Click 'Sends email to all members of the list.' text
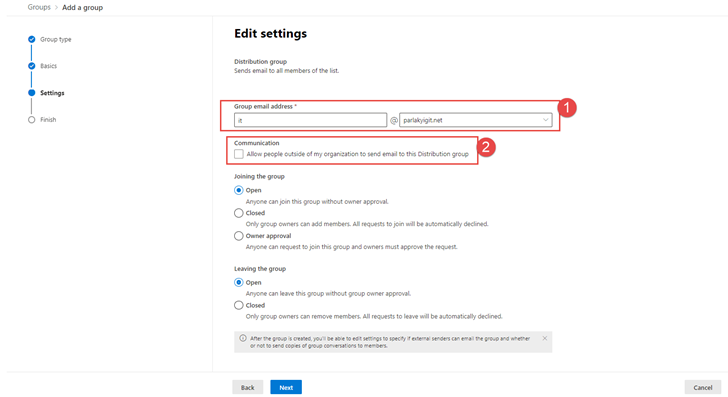The height and width of the screenshot is (397, 728). pos(286,71)
